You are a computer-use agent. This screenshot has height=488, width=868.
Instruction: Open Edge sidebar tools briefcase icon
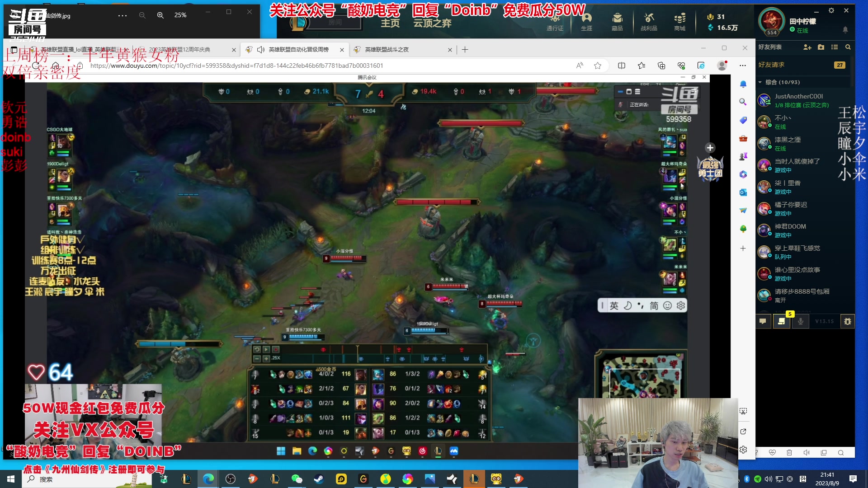point(743,138)
